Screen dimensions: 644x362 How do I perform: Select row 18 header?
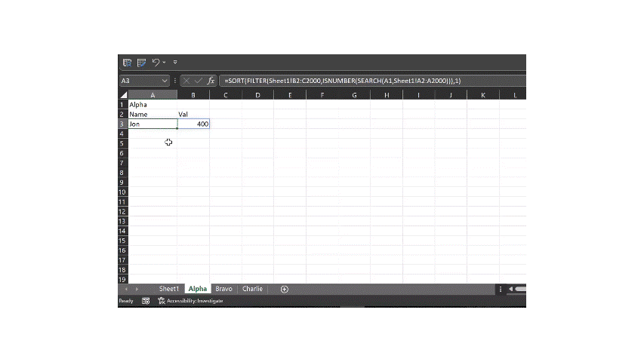click(x=123, y=270)
